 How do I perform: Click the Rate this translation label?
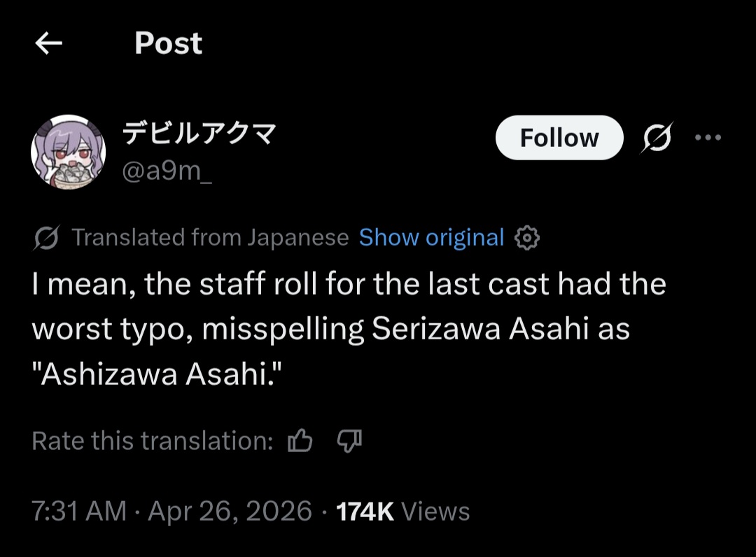pos(153,441)
